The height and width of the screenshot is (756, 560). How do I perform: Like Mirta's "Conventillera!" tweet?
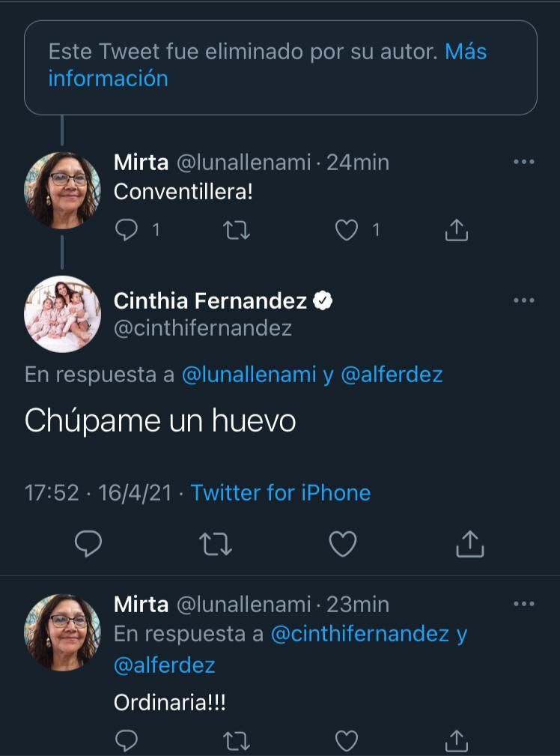coord(346,231)
